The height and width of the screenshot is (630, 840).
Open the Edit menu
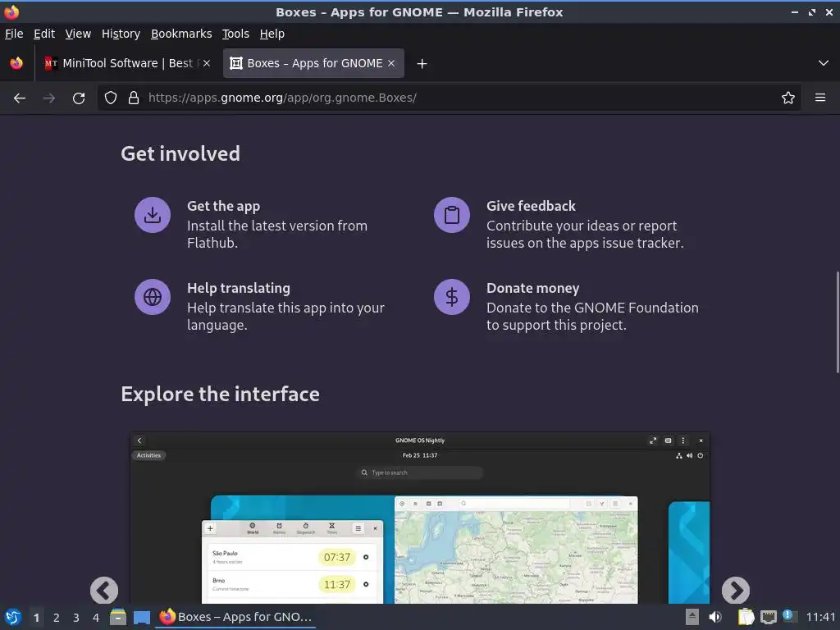44,34
